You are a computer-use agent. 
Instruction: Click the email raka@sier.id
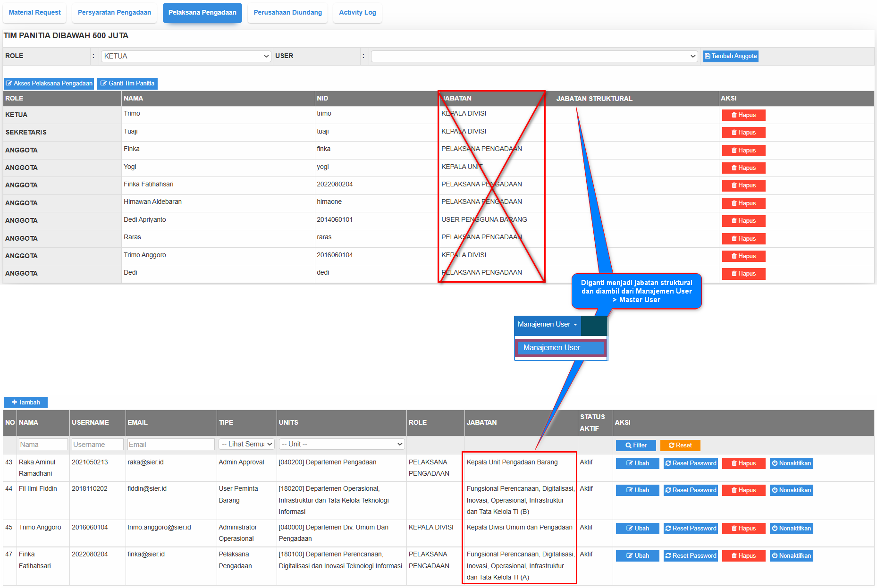[x=145, y=462]
